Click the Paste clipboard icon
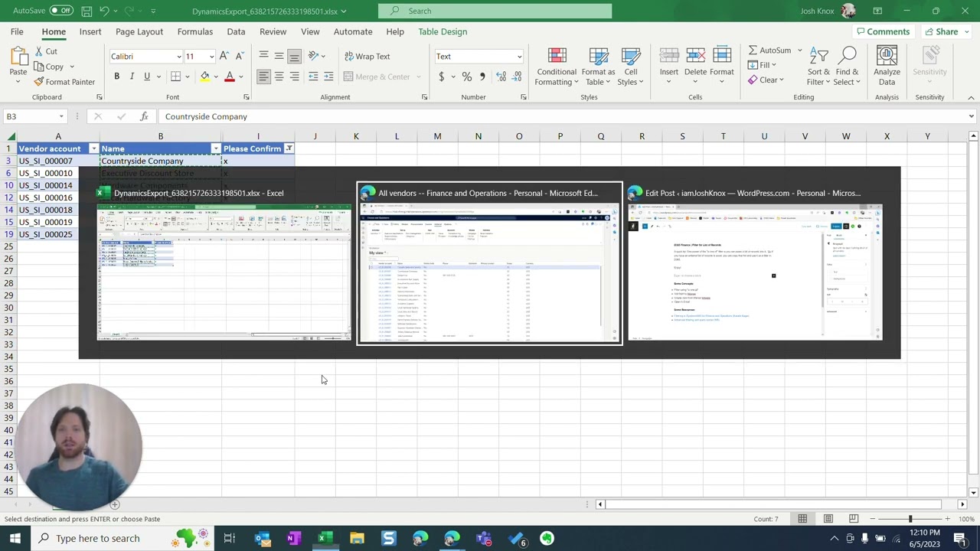Image resolution: width=980 pixels, height=551 pixels. tap(18, 57)
